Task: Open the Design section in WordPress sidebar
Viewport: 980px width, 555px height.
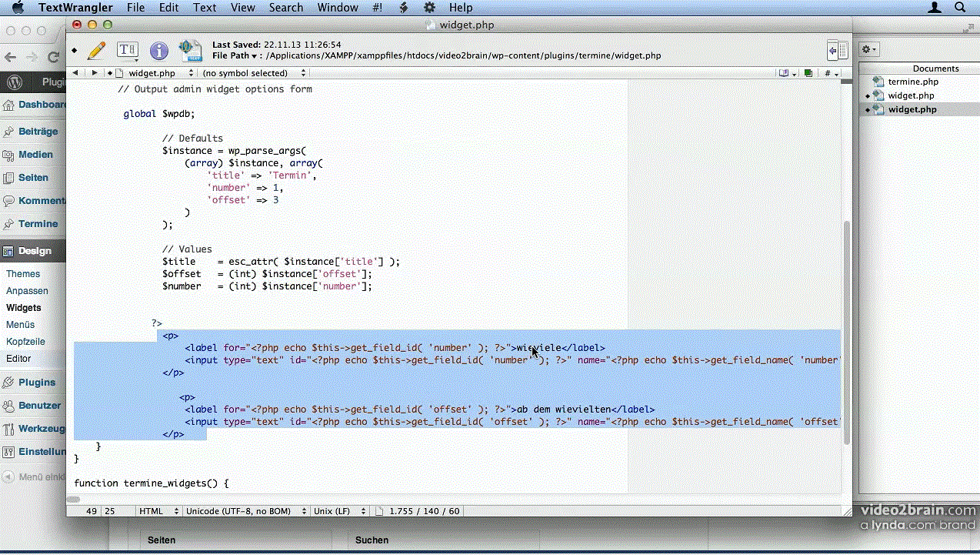Action: point(33,251)
